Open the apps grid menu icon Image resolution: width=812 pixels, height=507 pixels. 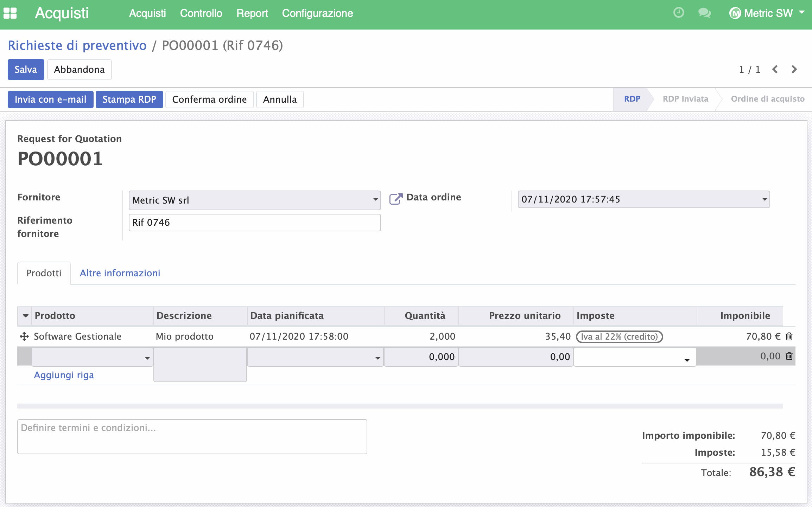tap(10, 13)
